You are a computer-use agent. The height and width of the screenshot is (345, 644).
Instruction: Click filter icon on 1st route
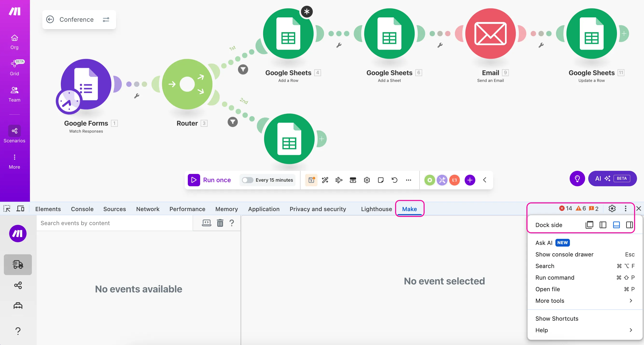pyautogui.click(x=243, y=69)
